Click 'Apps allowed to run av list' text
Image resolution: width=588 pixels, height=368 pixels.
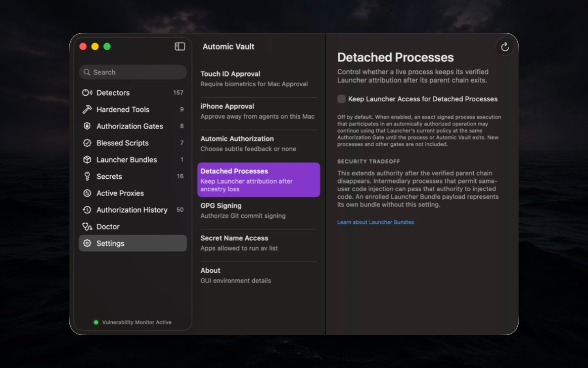point(239,249)
